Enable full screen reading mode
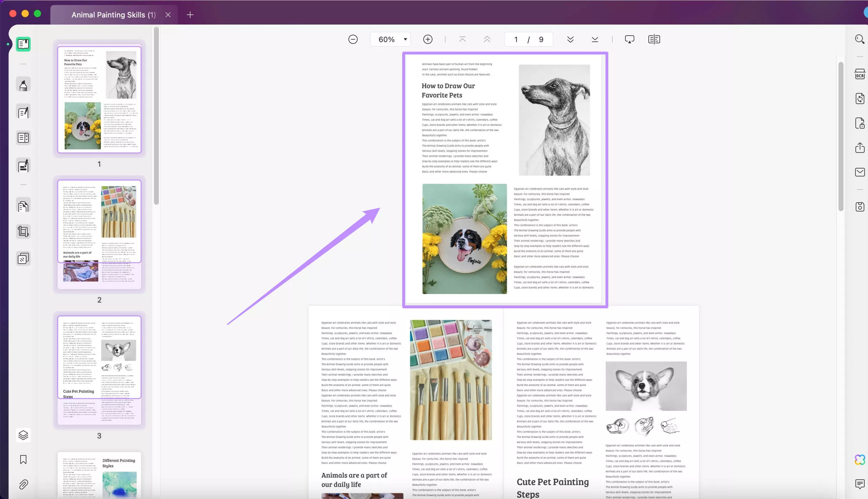The width and height of the screenshot is (868, 499). pos(654,39)
